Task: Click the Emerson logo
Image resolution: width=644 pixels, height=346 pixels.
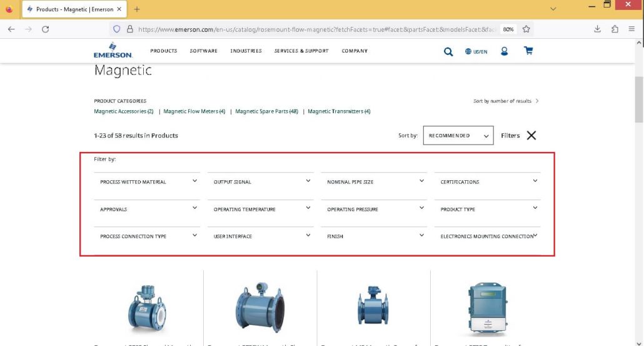Action: point(113,50)
